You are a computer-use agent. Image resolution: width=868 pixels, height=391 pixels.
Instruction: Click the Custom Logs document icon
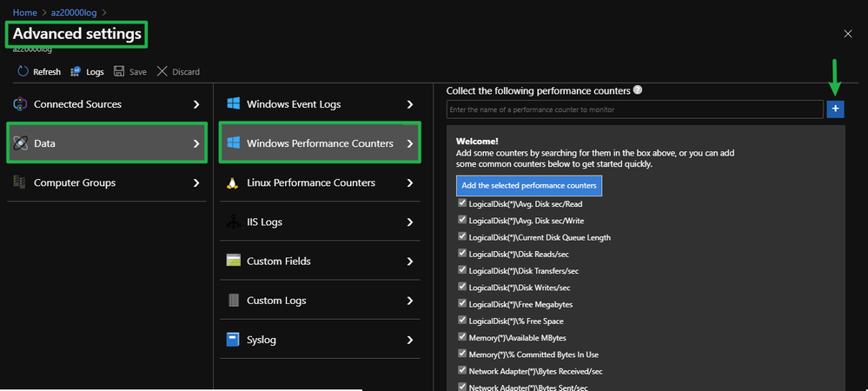pyautogui.click(x=233, y=300)
